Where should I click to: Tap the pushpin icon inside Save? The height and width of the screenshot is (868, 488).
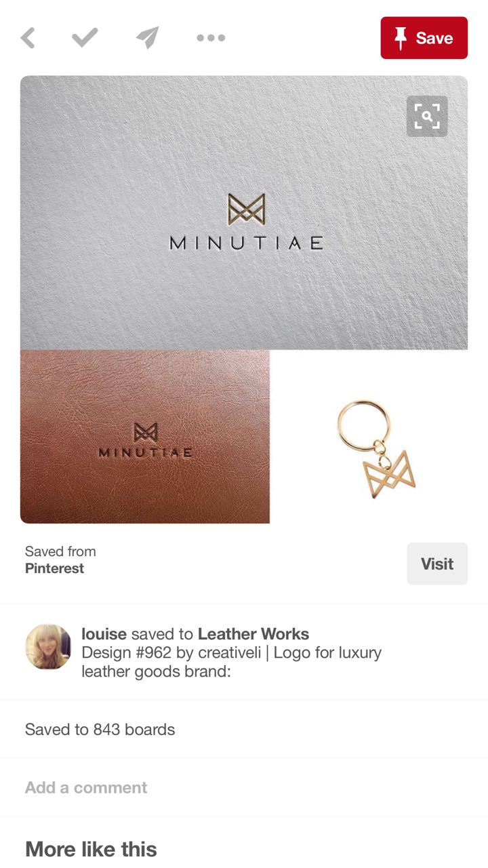(x=401, y=38)
